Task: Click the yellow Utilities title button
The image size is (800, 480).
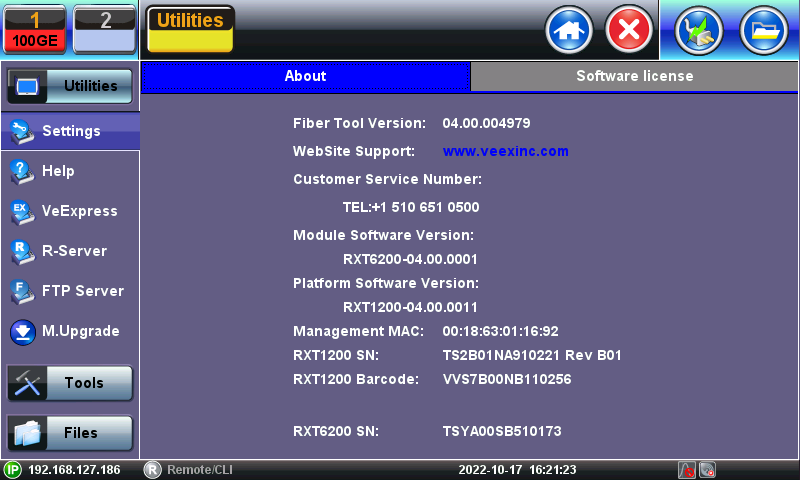Action: (x=190, y=30)
